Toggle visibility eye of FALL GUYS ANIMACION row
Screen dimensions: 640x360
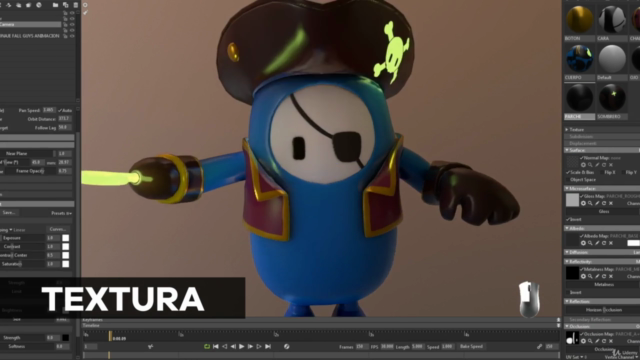tap(72, 36)
